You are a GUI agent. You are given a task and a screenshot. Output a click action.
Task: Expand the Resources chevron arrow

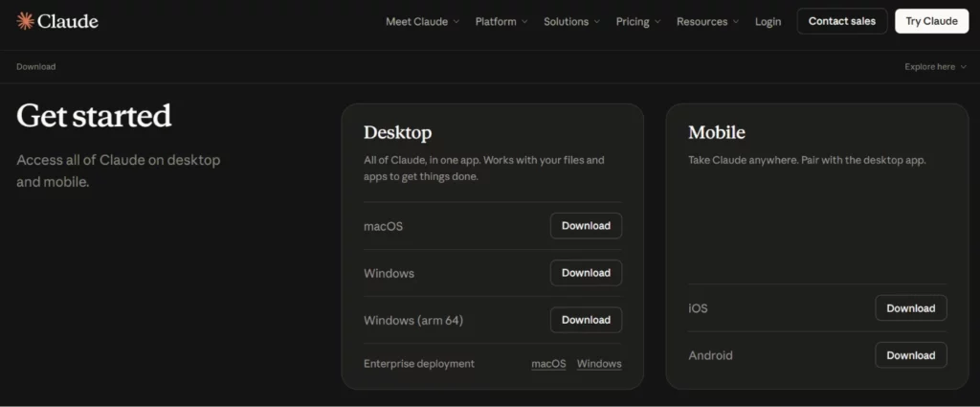point(736,22)
